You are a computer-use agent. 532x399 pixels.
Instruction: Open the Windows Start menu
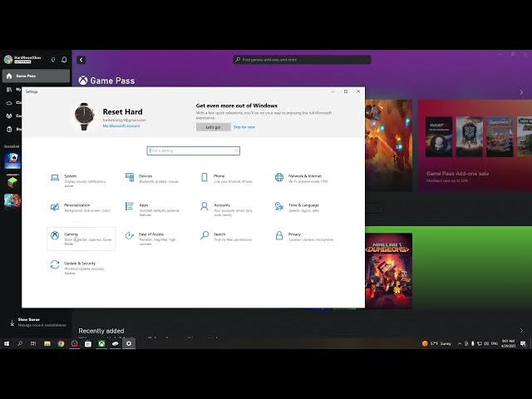(7, 343)
